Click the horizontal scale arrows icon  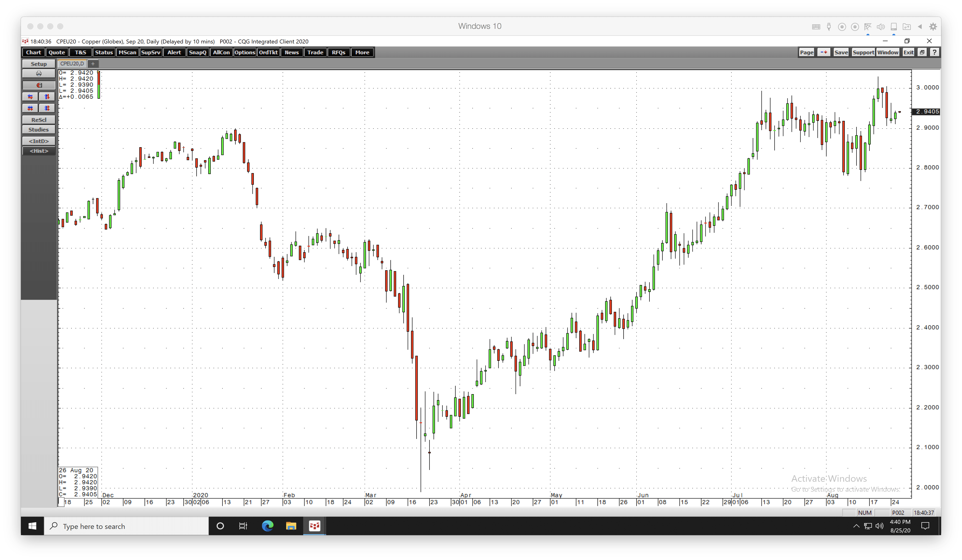click(x=30, y=96)
